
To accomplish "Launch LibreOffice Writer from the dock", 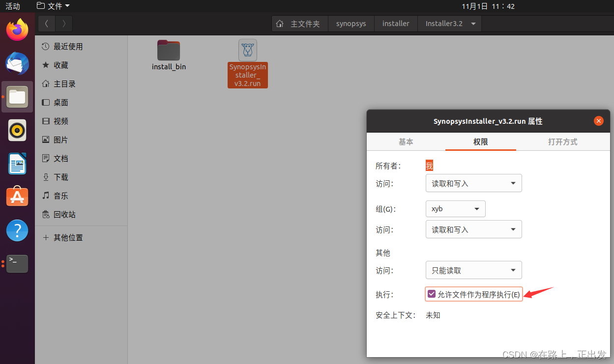I will click(17, 164).
